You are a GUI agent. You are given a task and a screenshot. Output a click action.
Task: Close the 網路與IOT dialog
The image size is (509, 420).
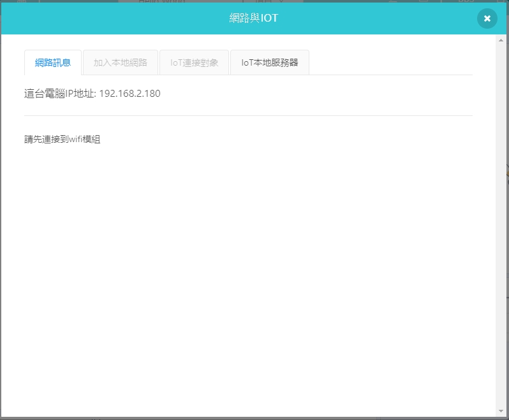(x=487, y=18)
